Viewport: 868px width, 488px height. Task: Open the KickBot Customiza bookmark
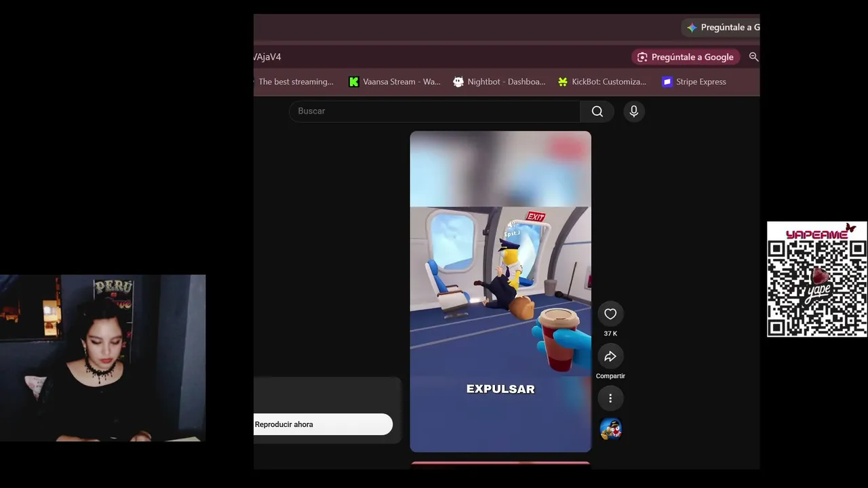pos(602,82)
